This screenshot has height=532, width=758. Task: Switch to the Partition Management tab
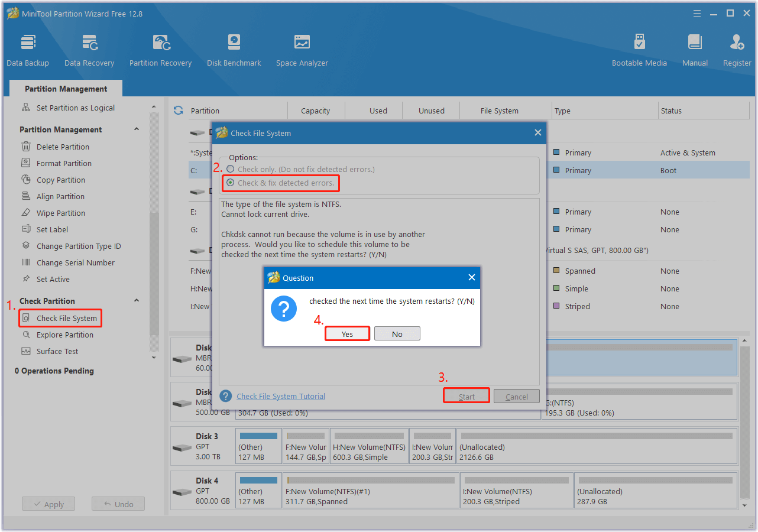(66, 89)
